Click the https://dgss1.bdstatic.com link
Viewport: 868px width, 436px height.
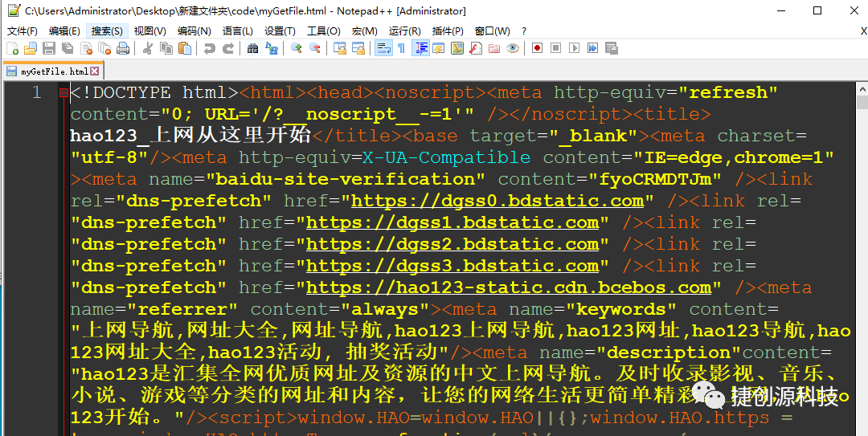(x=452, y=222)
